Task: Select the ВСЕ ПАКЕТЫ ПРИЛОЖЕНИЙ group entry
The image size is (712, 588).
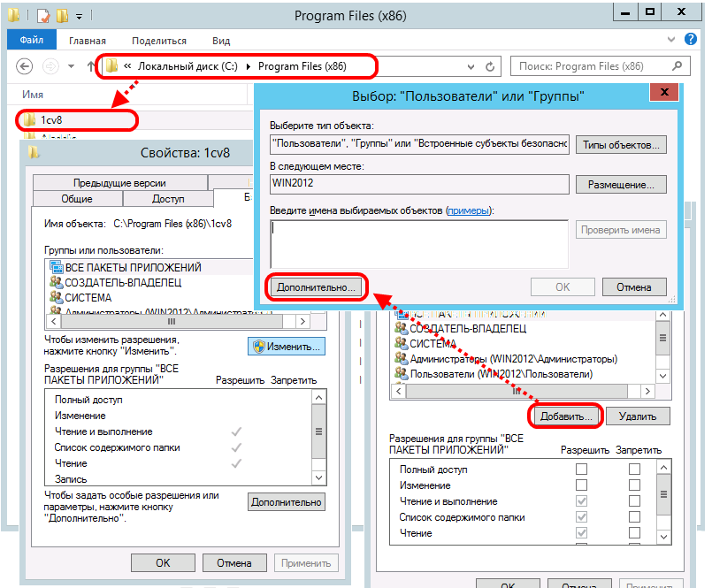Action: pyautogui.click(x=133, y=267)
